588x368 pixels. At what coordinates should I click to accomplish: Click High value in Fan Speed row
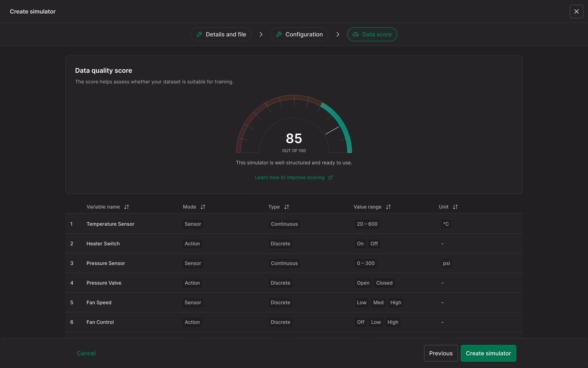[x=396, y=303]
